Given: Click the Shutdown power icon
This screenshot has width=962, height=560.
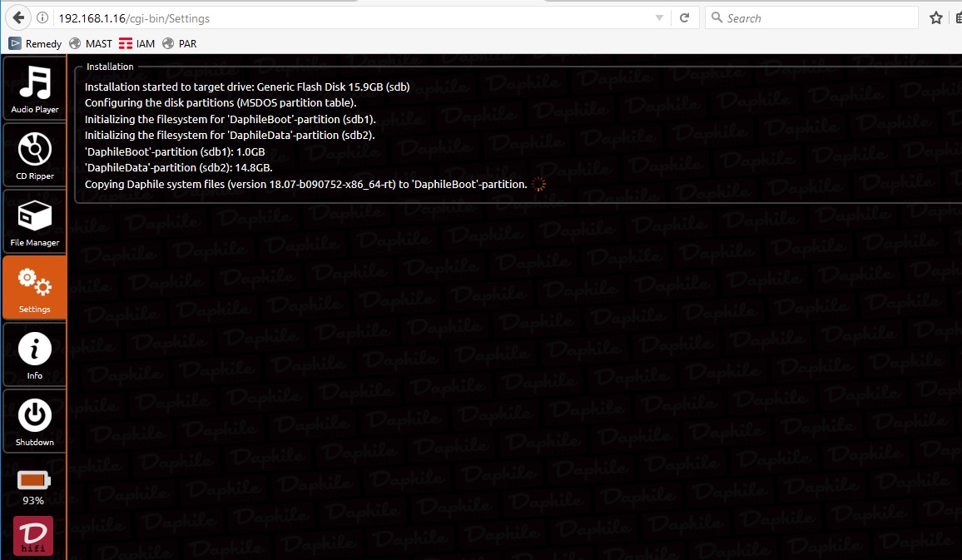Looking at the screenshot, I should pos(34,421).
